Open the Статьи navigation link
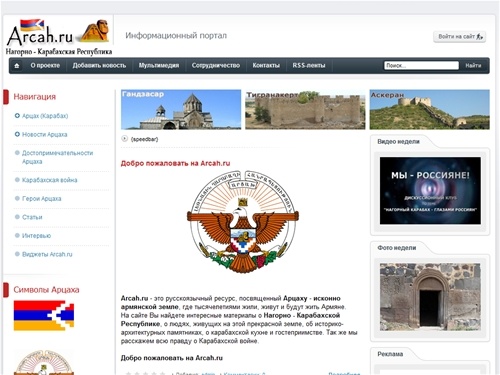500x375 pixels. coord(32,217)
